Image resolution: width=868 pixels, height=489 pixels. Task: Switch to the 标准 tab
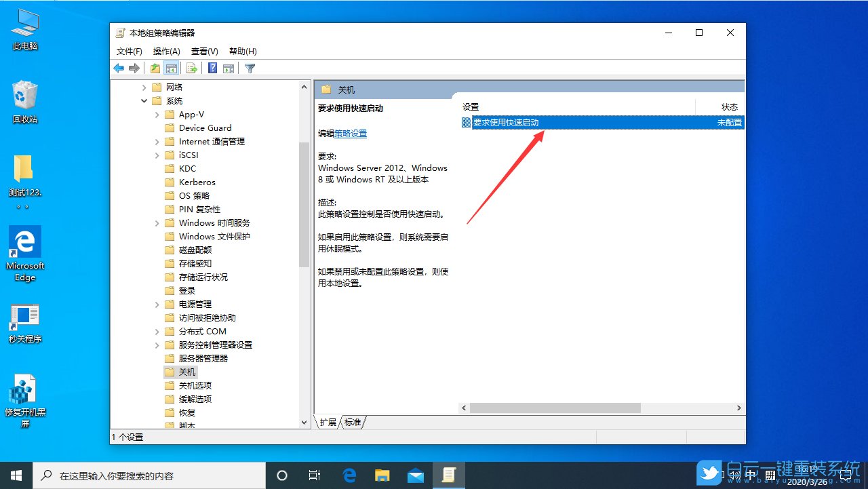(353, 422)
